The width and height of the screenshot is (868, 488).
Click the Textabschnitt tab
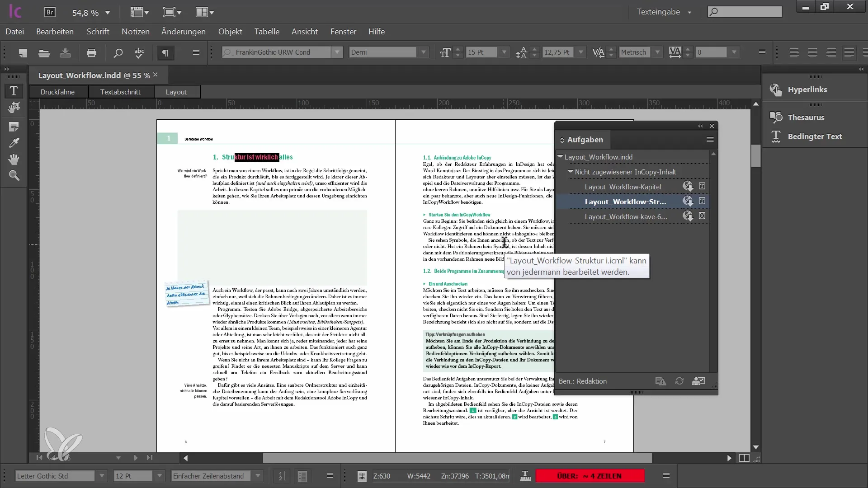(x=120, y=91)
